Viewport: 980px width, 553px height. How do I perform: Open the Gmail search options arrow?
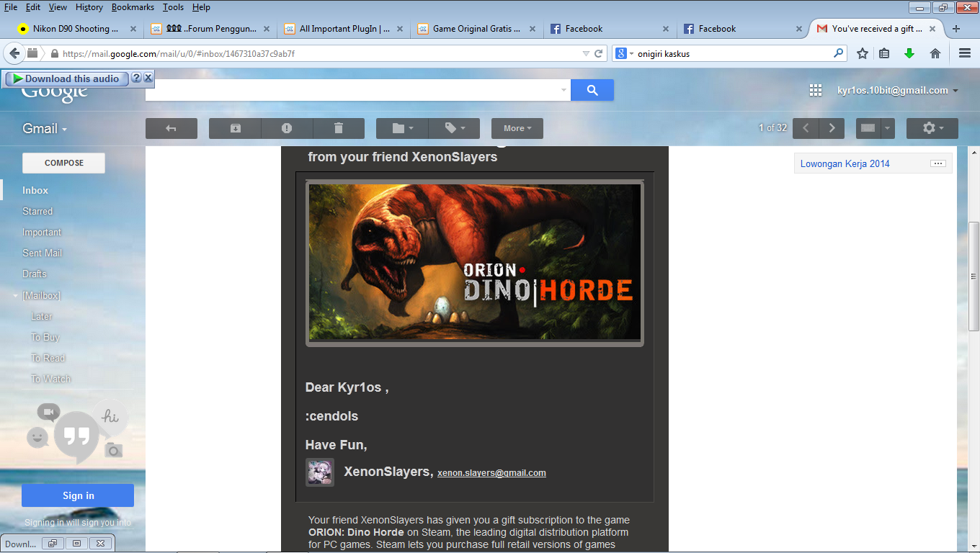[563, 90]
